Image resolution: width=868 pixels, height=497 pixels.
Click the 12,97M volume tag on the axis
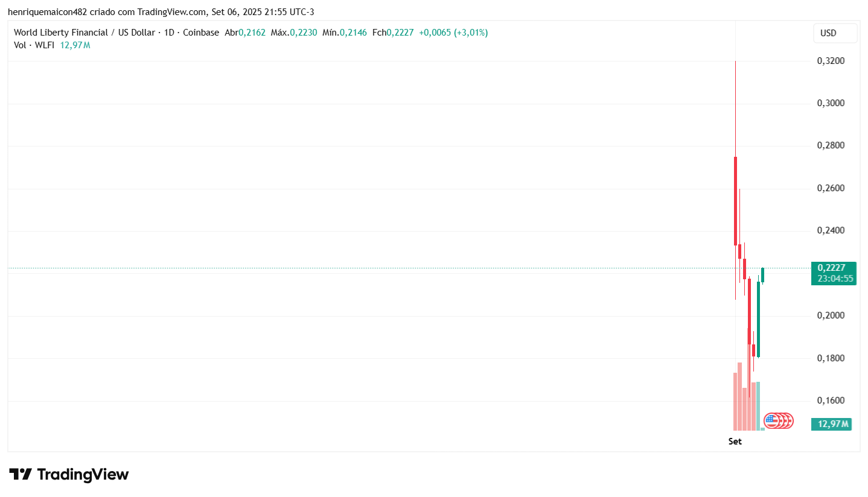click(832, 424)
